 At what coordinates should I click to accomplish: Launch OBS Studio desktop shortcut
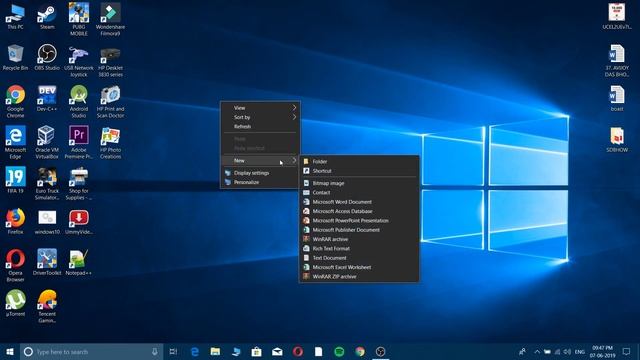[47, 58]
